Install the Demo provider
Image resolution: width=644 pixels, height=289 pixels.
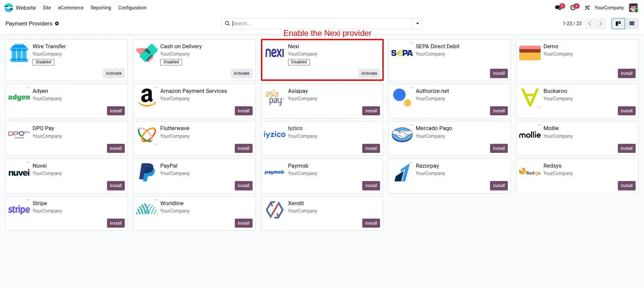point(627,73)
